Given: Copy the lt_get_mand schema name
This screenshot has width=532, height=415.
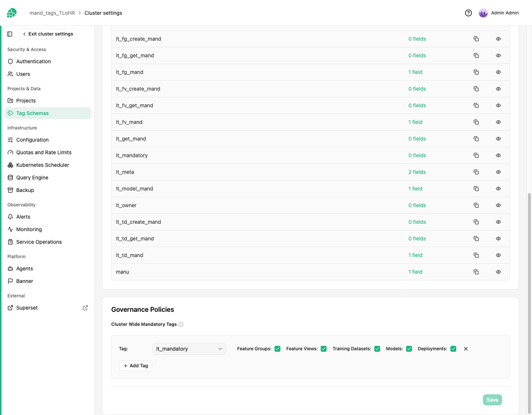Looking at the screenshot, I should tap(476, 139).
